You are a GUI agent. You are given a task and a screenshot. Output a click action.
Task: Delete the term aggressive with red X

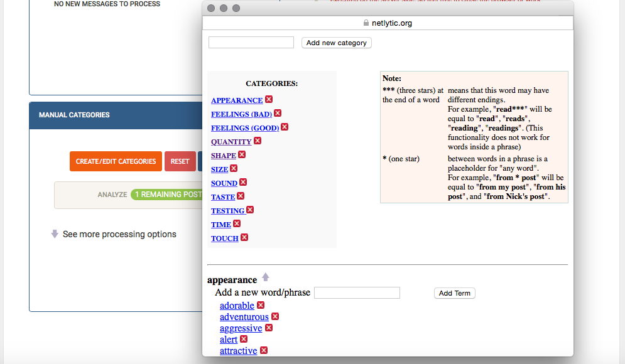269,328
